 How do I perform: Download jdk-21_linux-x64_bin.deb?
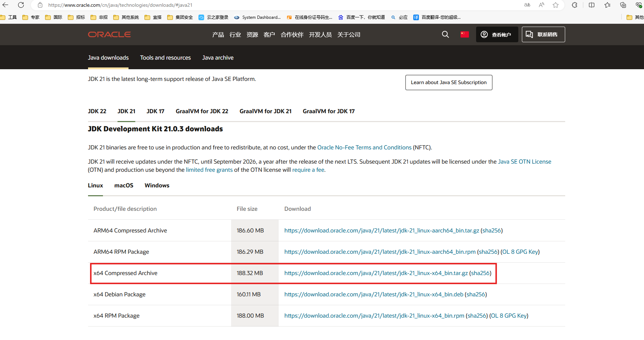pyautogui.click(x=374, y=294)
